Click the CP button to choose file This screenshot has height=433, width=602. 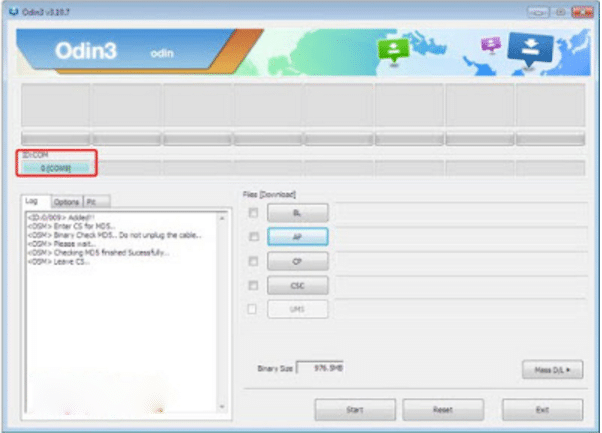(x=298, y=261)
